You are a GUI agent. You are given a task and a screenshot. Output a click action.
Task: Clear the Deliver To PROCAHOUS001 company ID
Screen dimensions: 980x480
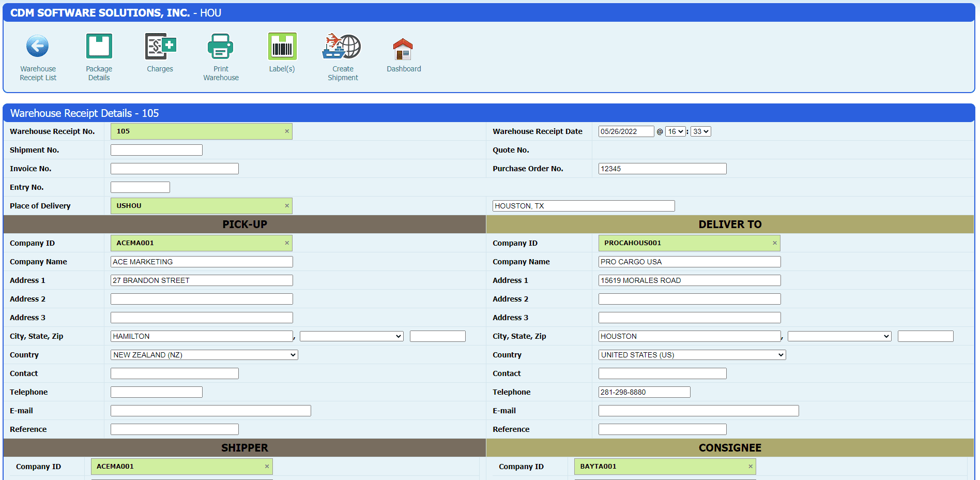tap(775, 243)
